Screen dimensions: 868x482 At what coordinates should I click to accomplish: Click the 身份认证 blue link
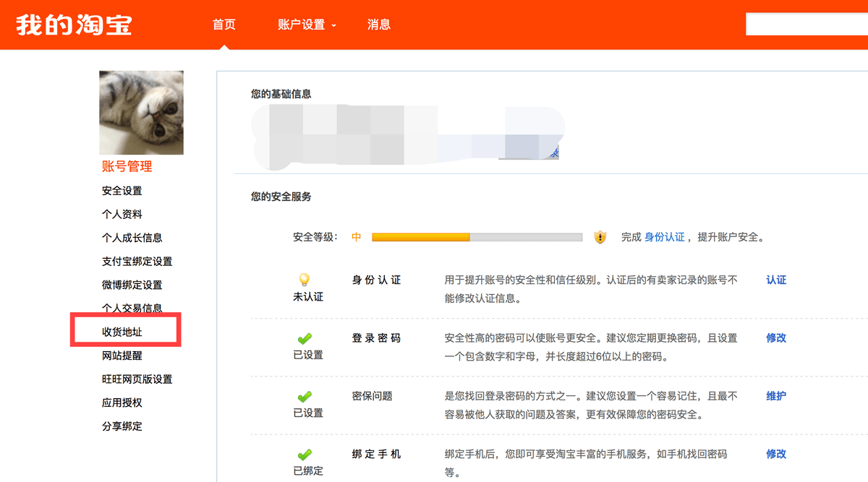point(664,237)
